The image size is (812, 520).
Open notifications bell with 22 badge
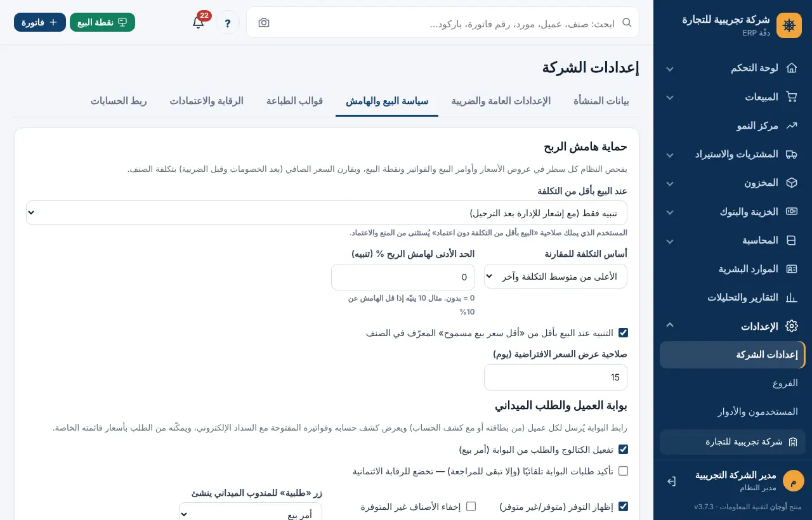pos(199,22)
